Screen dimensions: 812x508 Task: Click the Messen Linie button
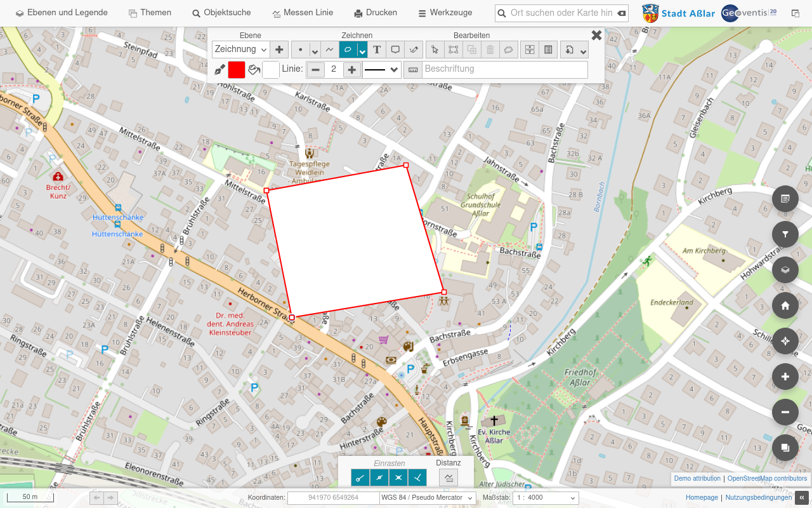coord(303,13)
